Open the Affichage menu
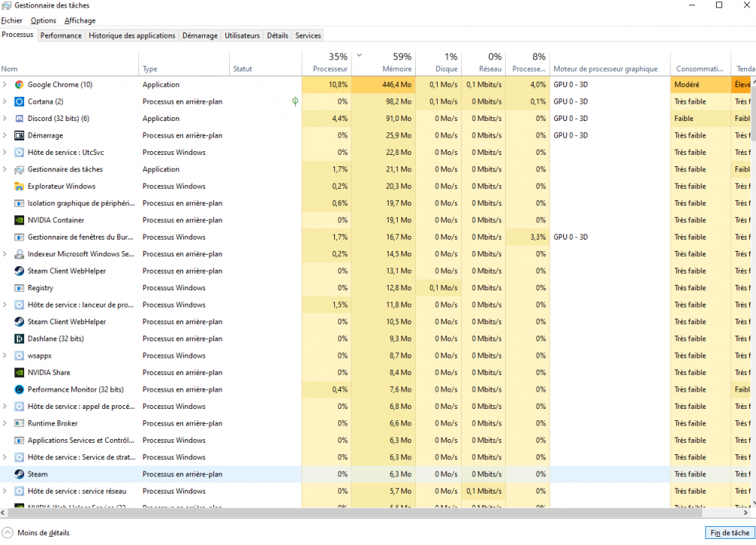The image size is (756, 545). (x=80, y=20)
